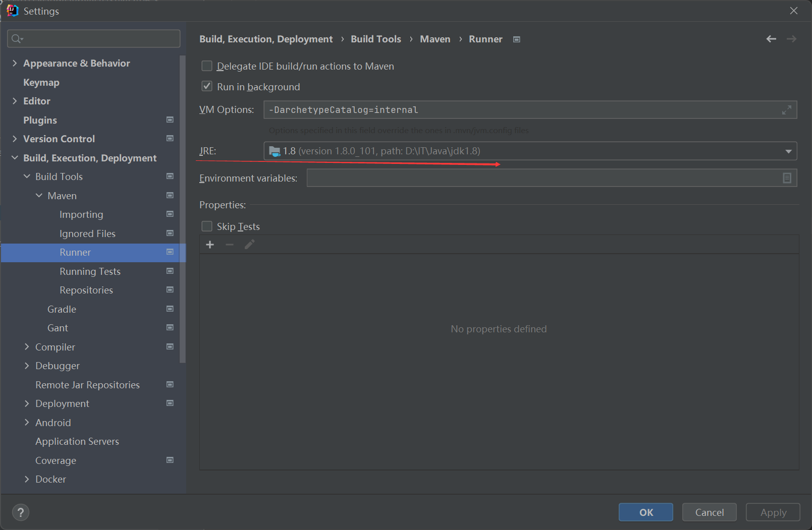The image size is (812, 530).
Task: Expand the Debugger chevron
Action: coord(27,366)
